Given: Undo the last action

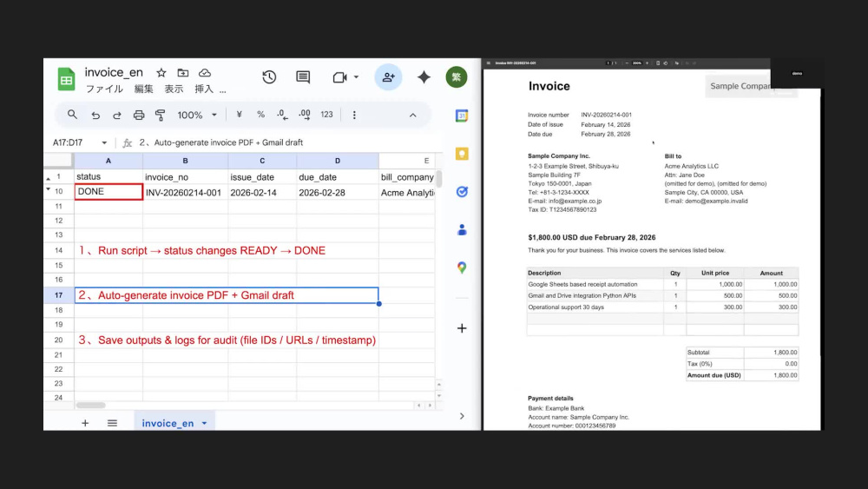Looking at the screenshot, I should pyautogui.click(x=95, y=116).
